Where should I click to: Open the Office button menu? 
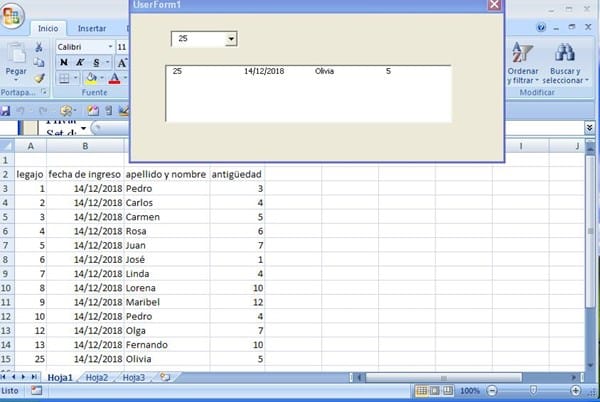12,15
